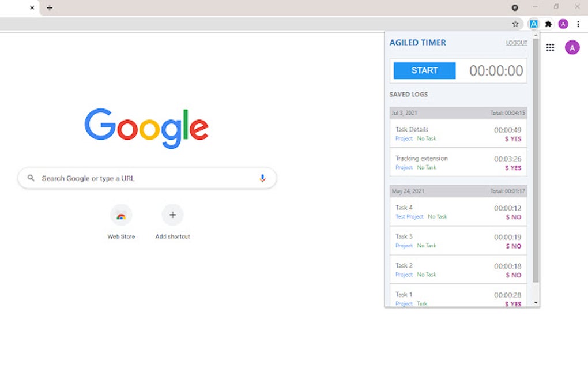The width and height of the screenshot is (588, 368).
Task: Bookmark this page with the star icon
Action: [x=515, y=24]
